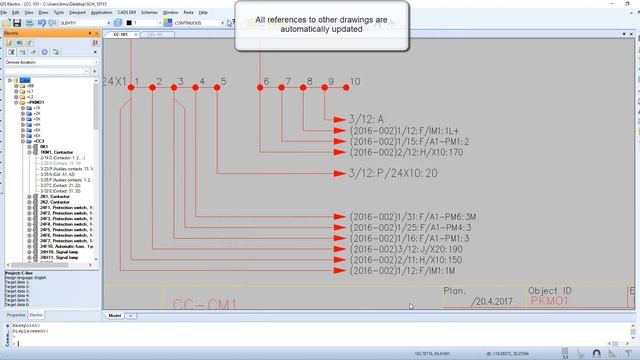This screenshot has width=640, height=360.
Task: Click first icon in Electric panel top row
Action: [9, 42]
